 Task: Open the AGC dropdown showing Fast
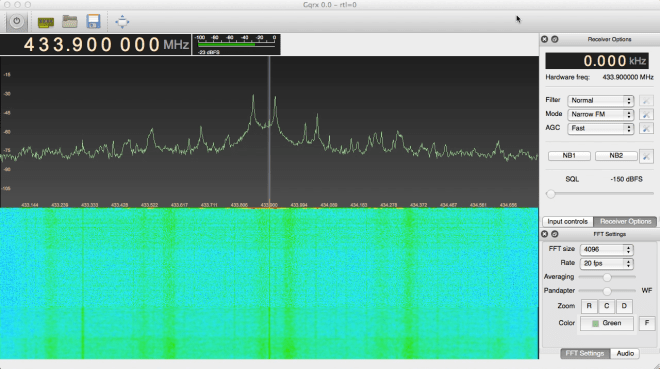tap(600, 128)
